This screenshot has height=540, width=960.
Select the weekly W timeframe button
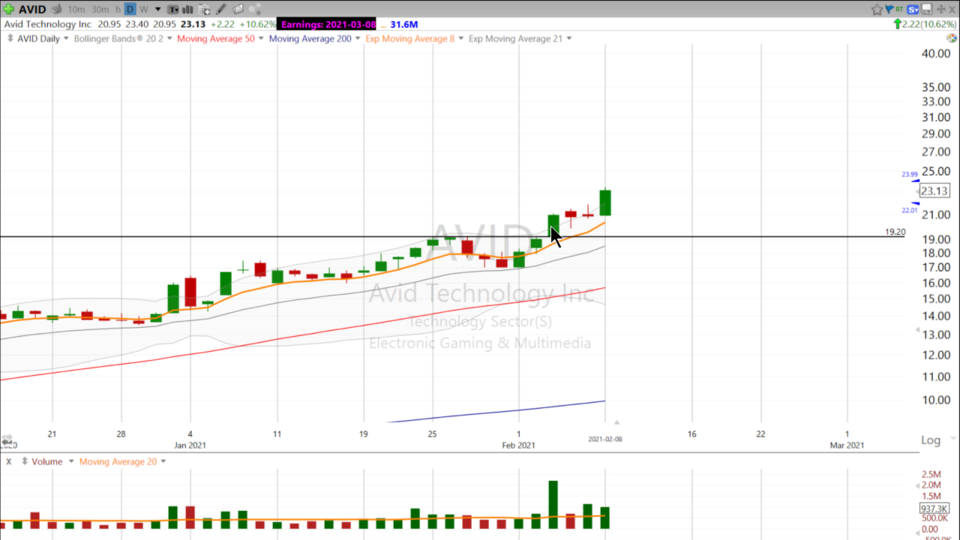[144, 9]
